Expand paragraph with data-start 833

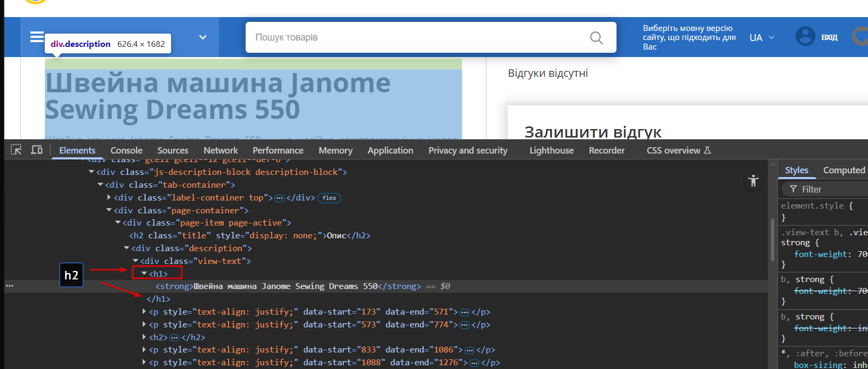[144, 350]
